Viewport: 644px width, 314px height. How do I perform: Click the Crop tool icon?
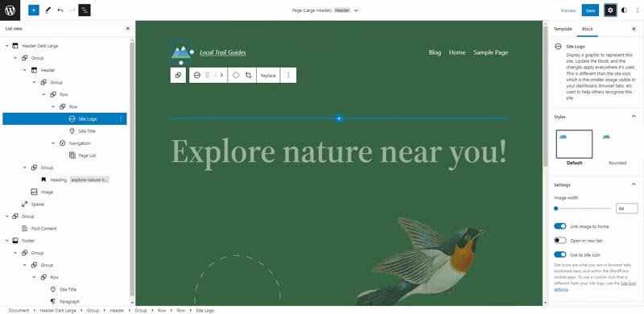[x=249, y=75]
